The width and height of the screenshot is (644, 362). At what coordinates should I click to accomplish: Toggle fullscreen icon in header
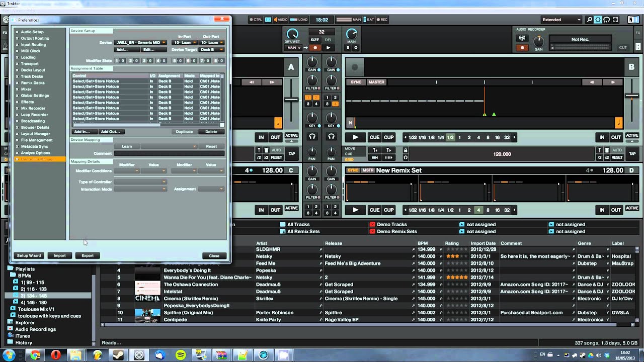pyautogui.click(x=616, y=20)
